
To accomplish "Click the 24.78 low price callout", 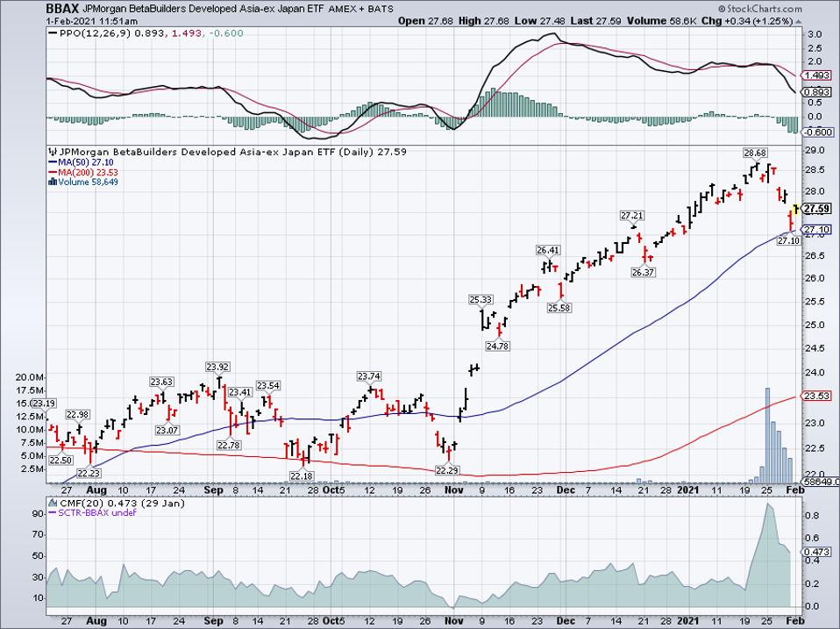I will click(498, 347).
